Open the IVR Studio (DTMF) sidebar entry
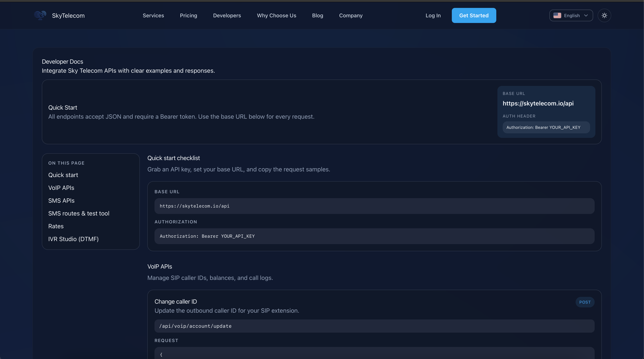The height and width of the screenshot is (359, 644). [x=73, y=239]
